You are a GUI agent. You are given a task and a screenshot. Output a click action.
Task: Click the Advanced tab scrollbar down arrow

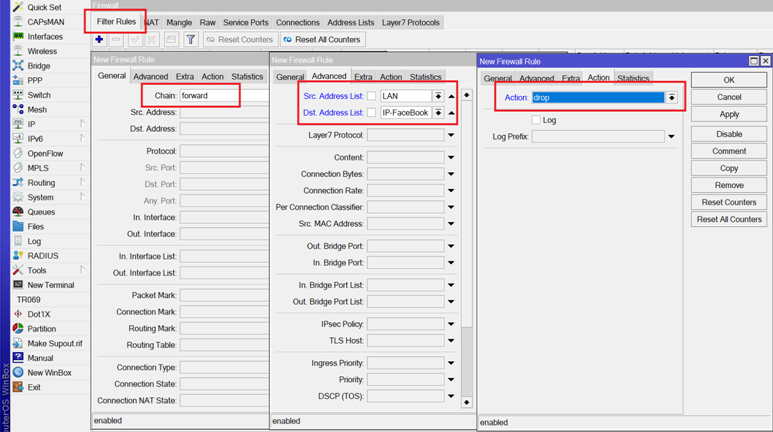(466, 402)
